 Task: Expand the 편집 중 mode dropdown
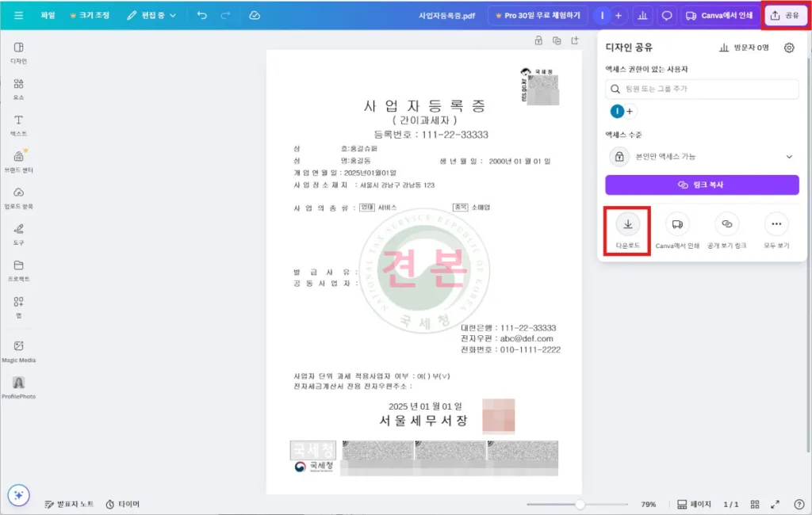click(x=151, y=15)
